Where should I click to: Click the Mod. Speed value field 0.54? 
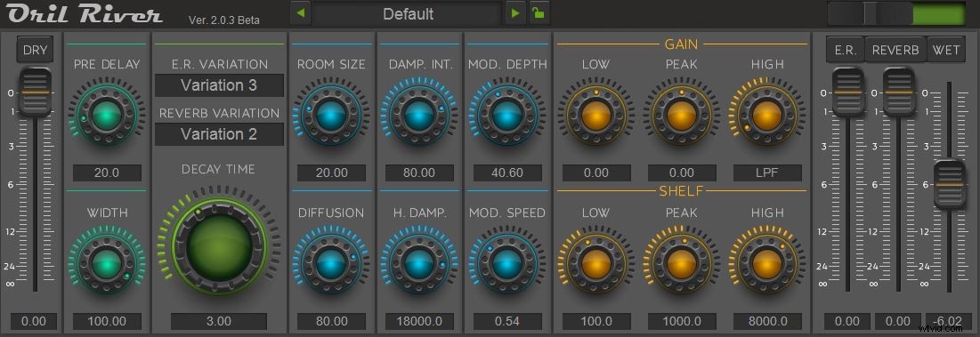coord(507,321)
